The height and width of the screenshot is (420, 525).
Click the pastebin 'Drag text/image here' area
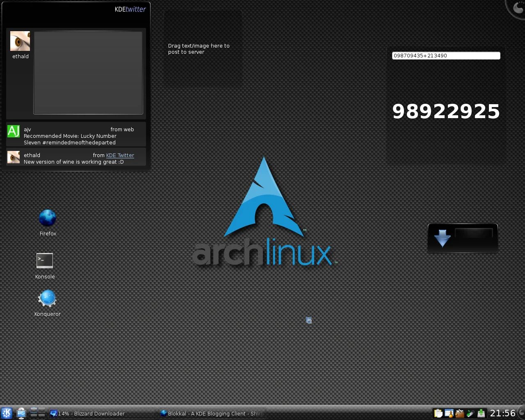click(x=203, y=49)
